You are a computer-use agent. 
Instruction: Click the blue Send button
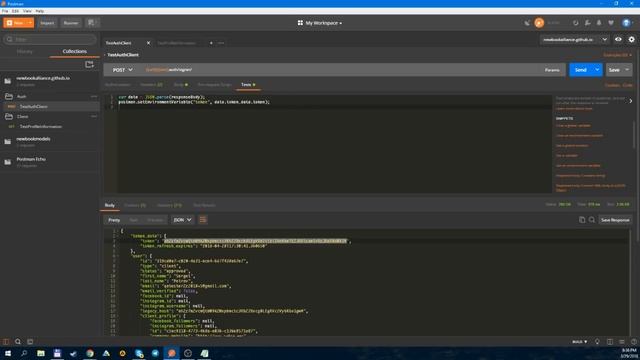[580, 70]
